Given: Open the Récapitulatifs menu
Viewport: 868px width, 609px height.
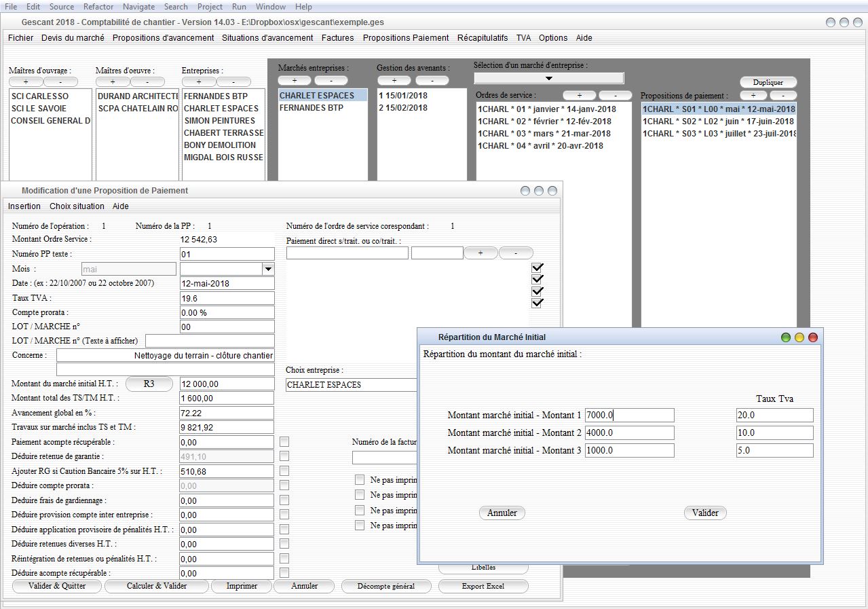Looking at the screenshot, I should click(x=483, y=38).
